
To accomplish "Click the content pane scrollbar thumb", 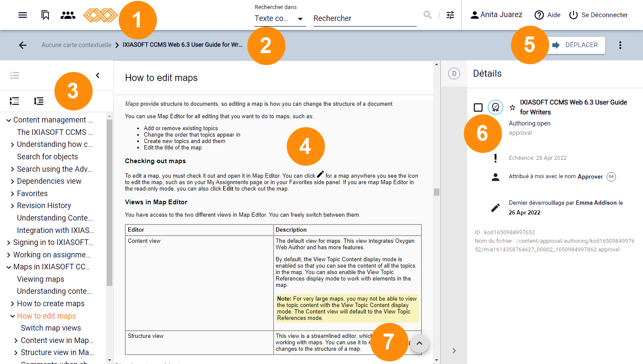I will (x=436, y=192).
